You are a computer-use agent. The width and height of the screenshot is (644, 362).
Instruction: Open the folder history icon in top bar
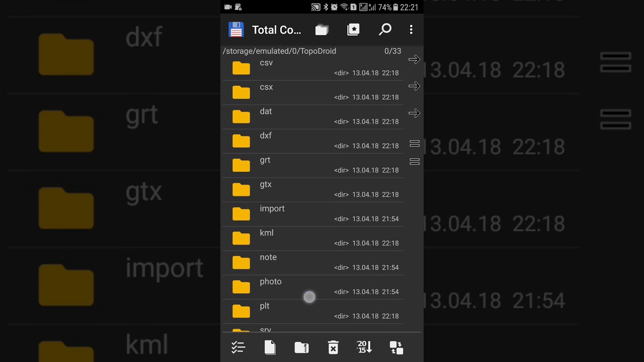(322, 30)
